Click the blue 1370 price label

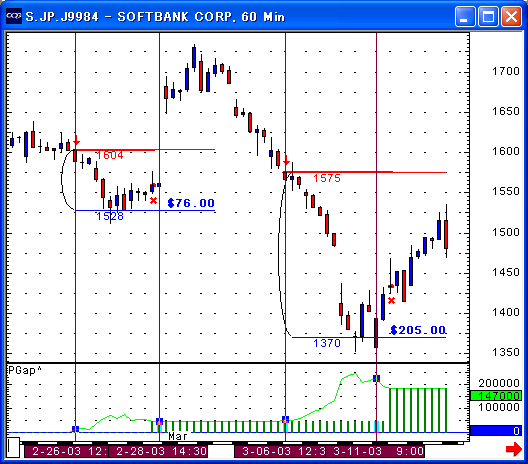(327, 343)
